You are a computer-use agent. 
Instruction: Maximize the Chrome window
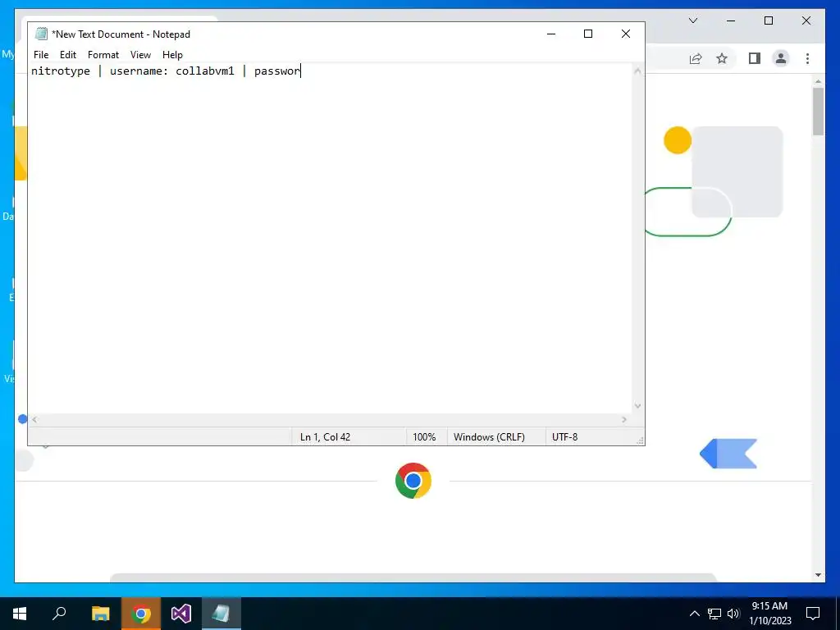(768, 21)
